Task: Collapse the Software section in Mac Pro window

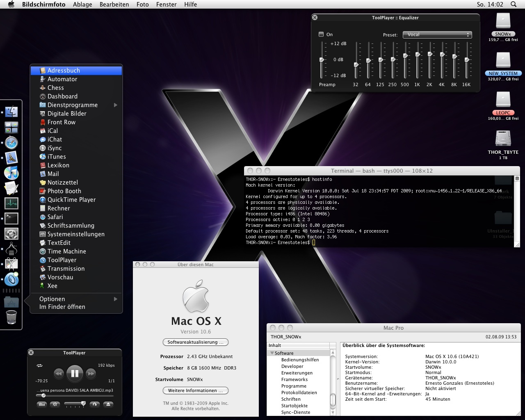Action: [272, 353]
